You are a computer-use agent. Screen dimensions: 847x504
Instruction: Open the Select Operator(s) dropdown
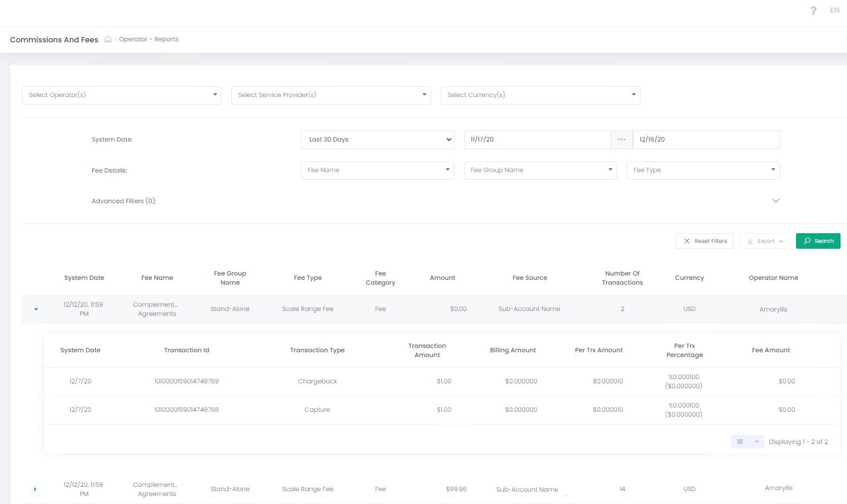(x=122, y=95)
